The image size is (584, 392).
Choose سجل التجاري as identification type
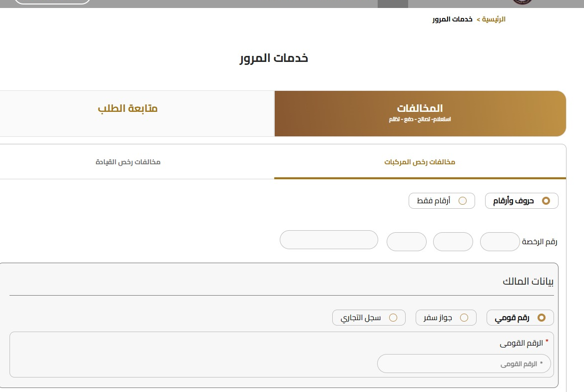(x=370, y=318)
